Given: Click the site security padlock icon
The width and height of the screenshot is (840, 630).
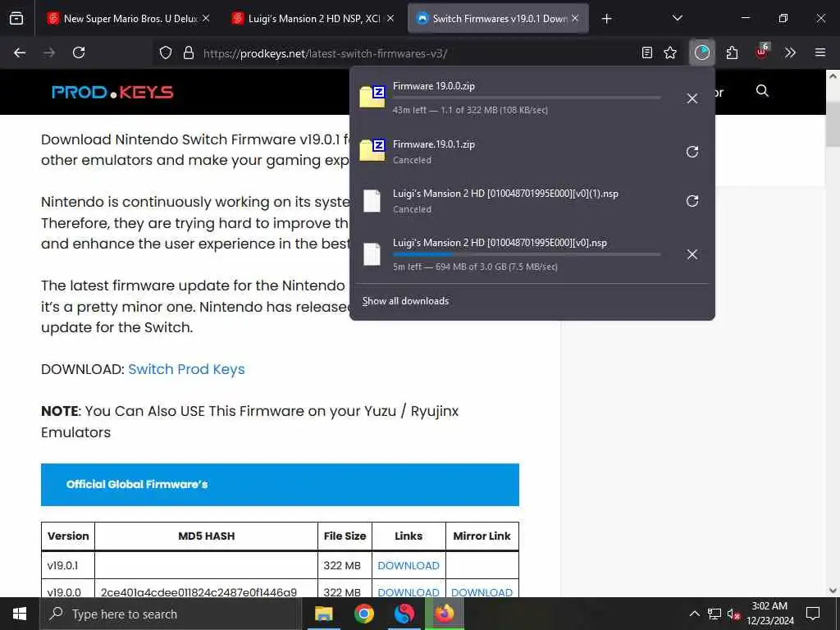Looking at the screenshot, I should [x=189, y=53].
